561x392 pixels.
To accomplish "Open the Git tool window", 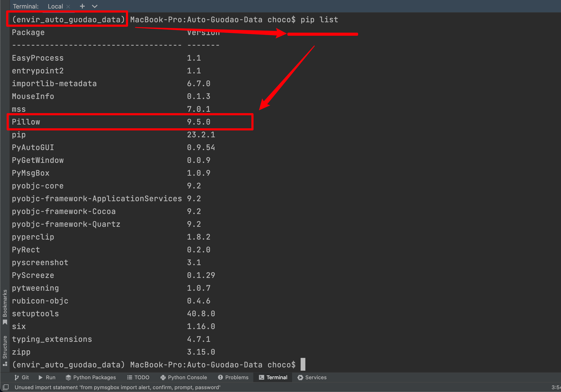I will (x=22, y=377).
